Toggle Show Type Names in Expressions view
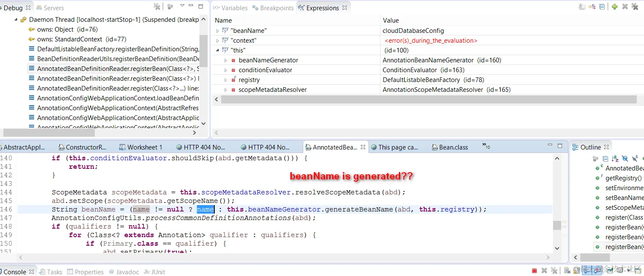 tap(582, 7)
